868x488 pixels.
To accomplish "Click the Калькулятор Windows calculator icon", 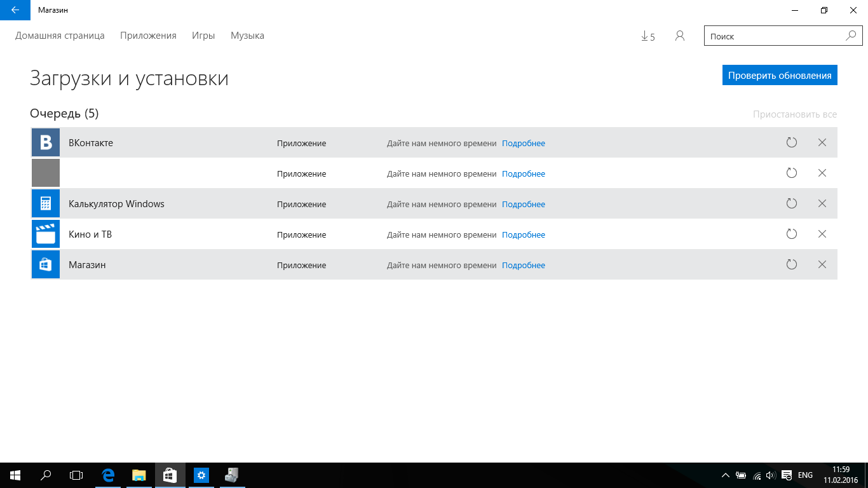I will tap(46, 204).
